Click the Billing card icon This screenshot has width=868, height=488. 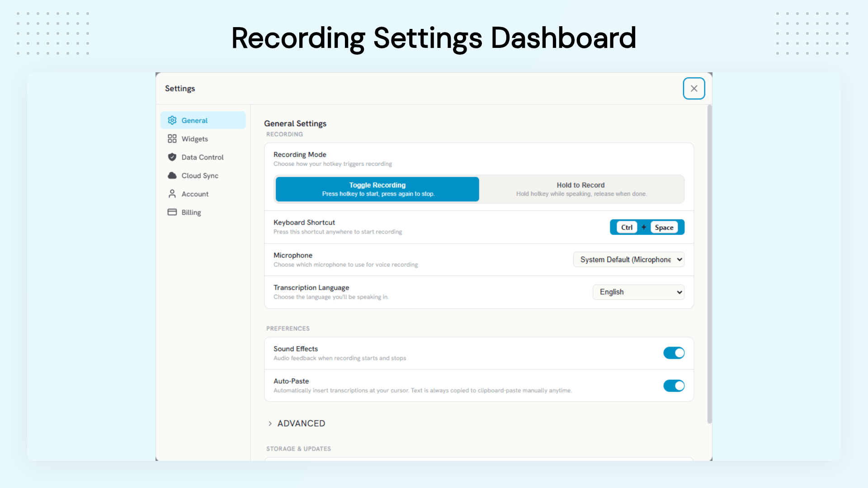point(172,212)
